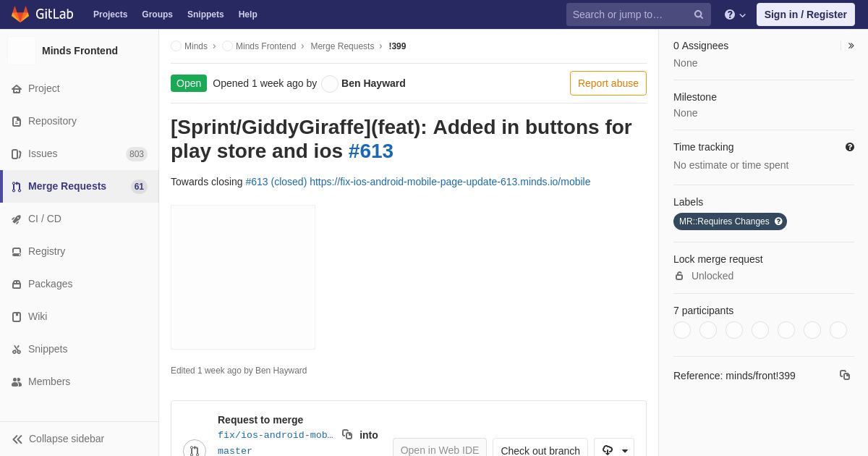Click the Merge Requests sidebar icon
Screen dimensions: 868x456
click(x=17, y=187)
